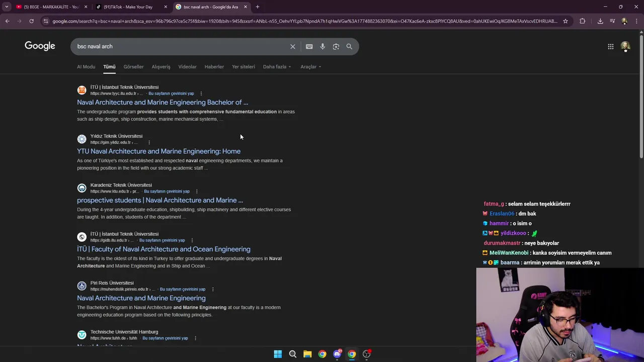
Task: Go to Google home via the logo
Action: tap(40, 46)
